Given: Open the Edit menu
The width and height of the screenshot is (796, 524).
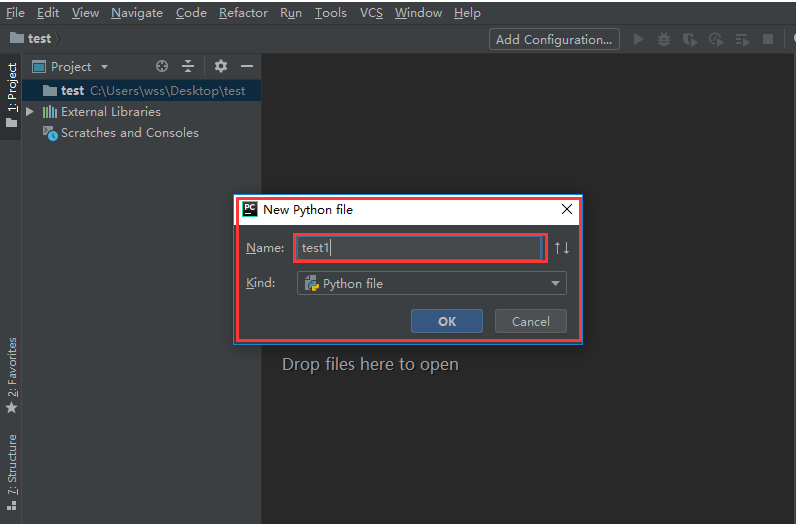Looking at the screenshot, I should click(x=48, y=13).
